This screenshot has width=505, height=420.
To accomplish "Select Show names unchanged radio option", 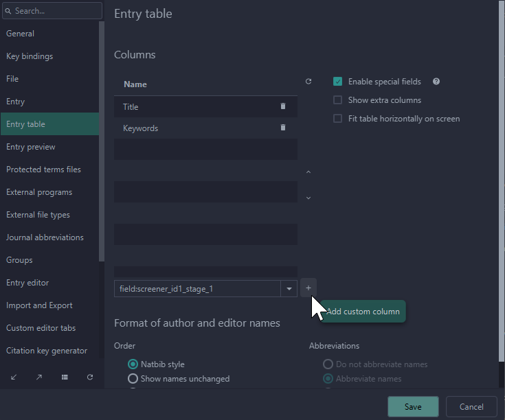I will (133, 379).
